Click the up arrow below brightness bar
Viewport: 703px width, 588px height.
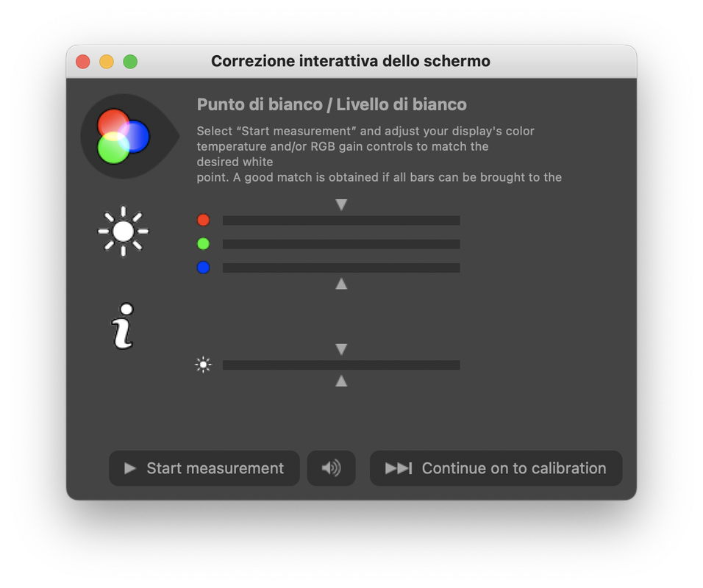tap(341, 381)
